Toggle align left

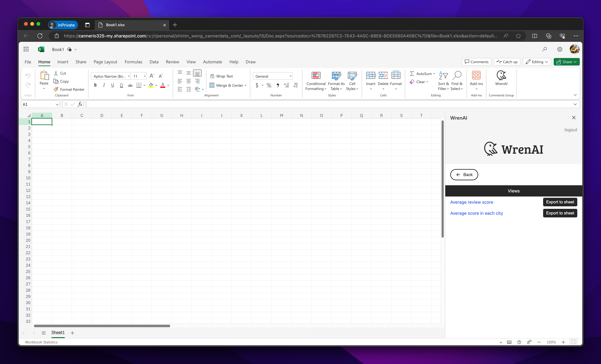[x=180, y=81]
